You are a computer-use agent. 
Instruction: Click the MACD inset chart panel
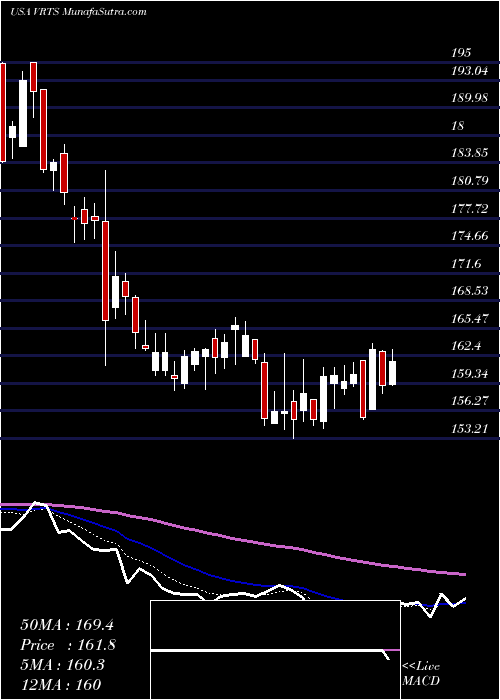[275, 650]
